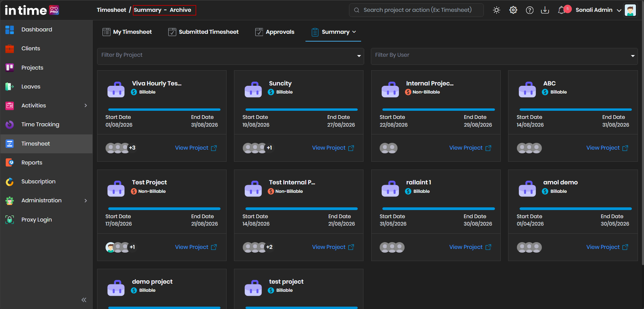
Task: Click the Projects board icon
Action: tap(10, 68)
